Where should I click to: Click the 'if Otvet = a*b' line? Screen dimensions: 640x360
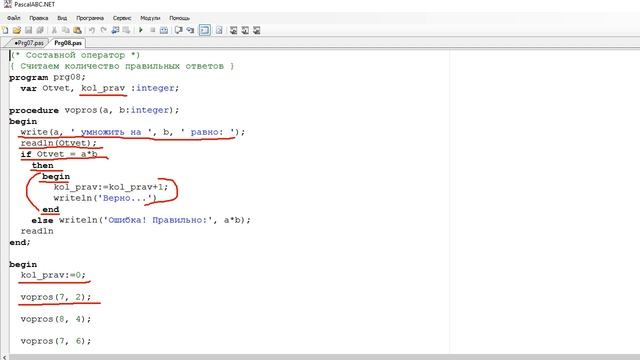point(59,154)
